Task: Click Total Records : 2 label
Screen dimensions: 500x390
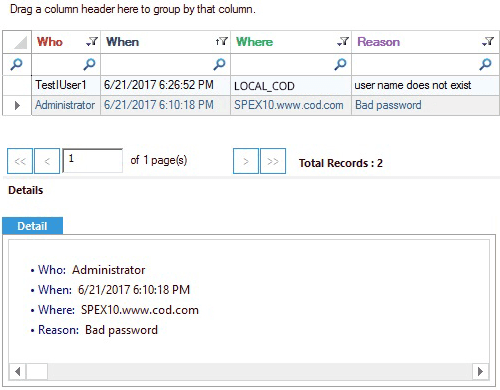Action: coord(341,163)
